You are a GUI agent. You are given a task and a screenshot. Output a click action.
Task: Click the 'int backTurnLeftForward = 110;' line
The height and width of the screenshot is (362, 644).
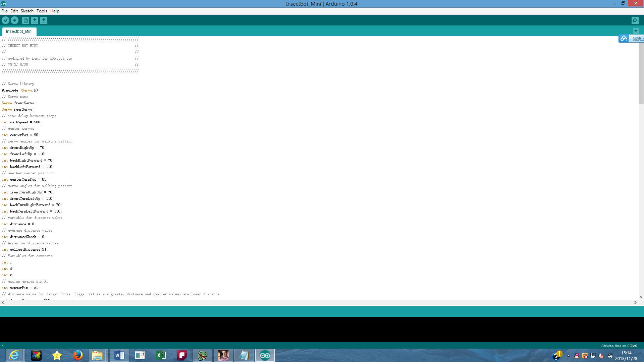32,212
